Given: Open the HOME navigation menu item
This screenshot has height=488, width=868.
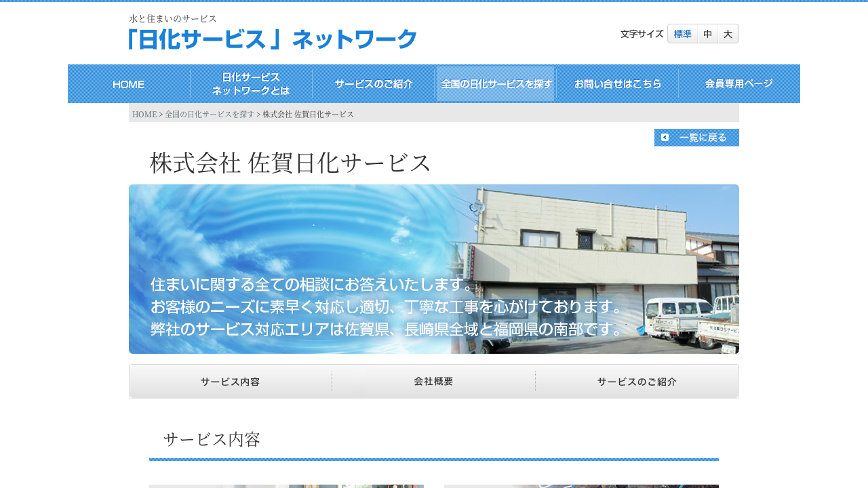Looking at the screenshot, I should tap(129, 84).
